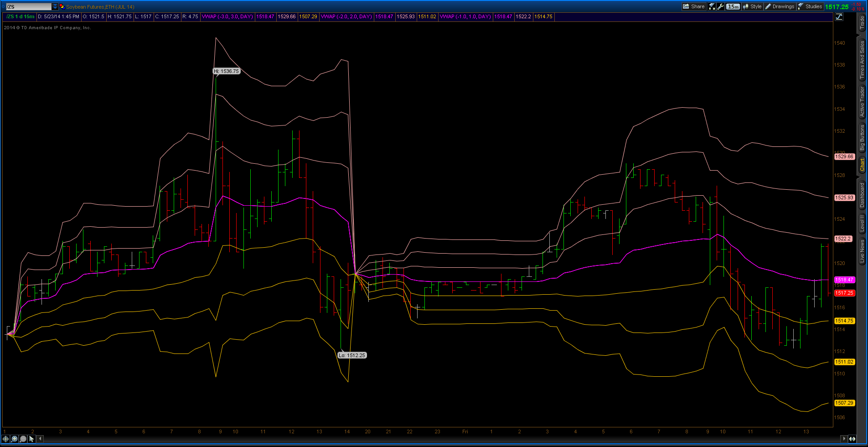868x447 pixels.
Task: Open the Style menu
Action: point(752,6)
